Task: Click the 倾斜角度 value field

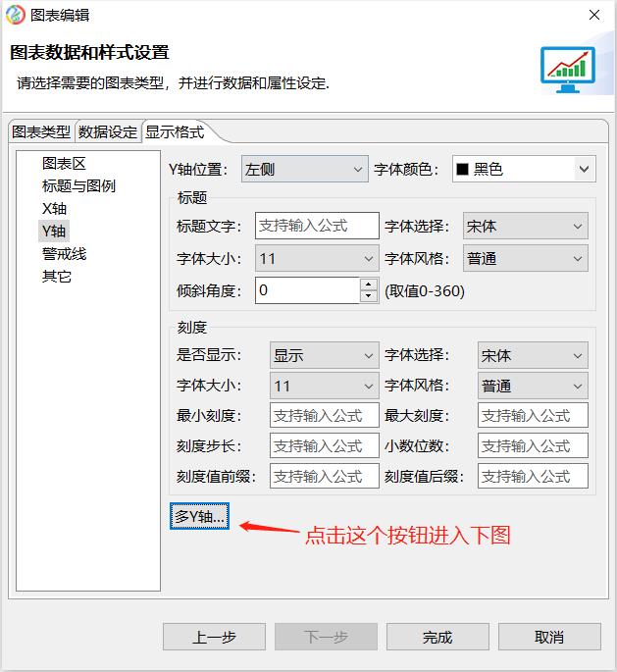Action: (x=308, y=290)
